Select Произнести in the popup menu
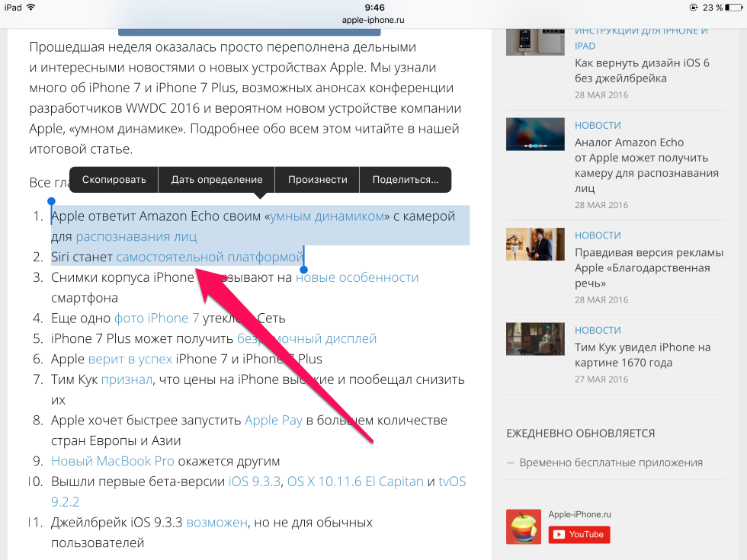 pos(317,180)
